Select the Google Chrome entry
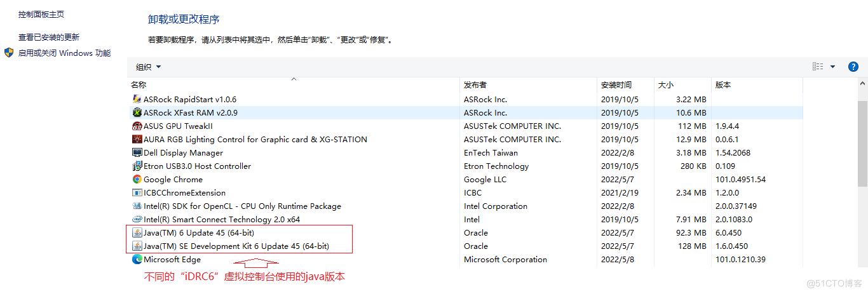The image size is (868, 294). coord(466,179)
